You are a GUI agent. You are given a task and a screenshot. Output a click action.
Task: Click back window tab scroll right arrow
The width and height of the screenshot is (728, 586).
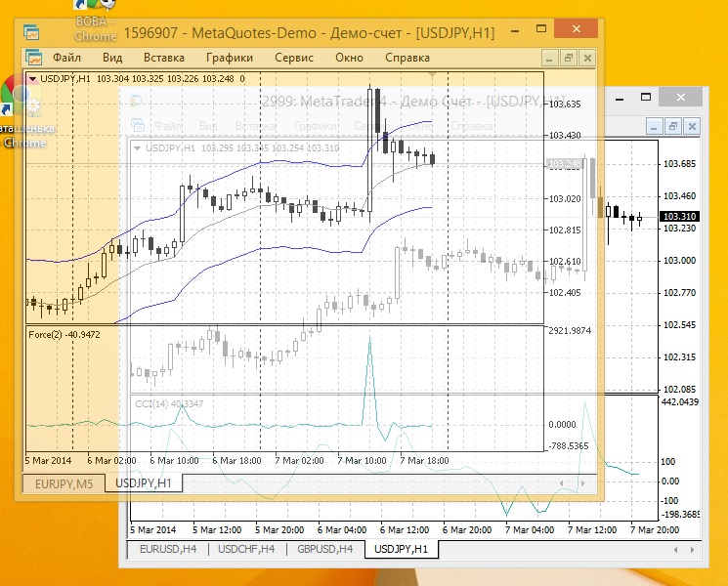pos(692,550)
